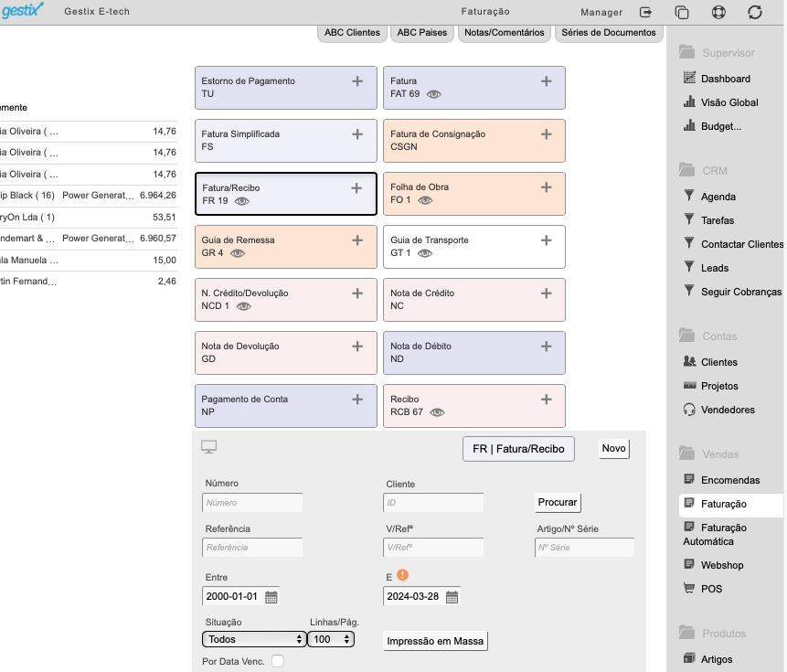Add new Nota de Crédito with plus icon

pyautogui.click(x=547, y=293)
